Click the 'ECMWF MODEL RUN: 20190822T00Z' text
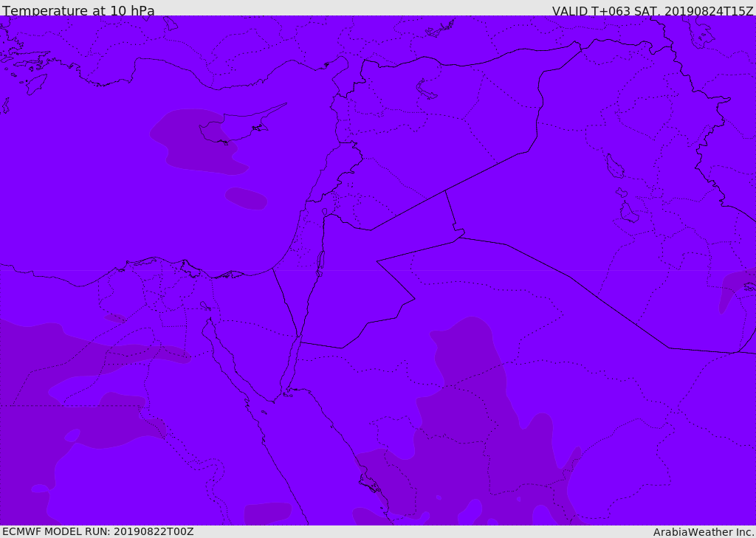The image size is (756, 538). pyautogui.click(x=98, y=531)
